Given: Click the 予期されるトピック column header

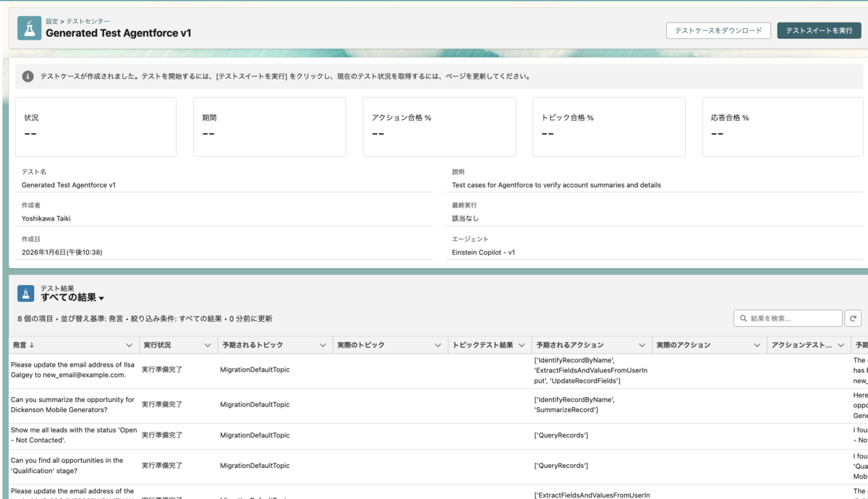Looking at the screenshot, I should click(275, 345).
